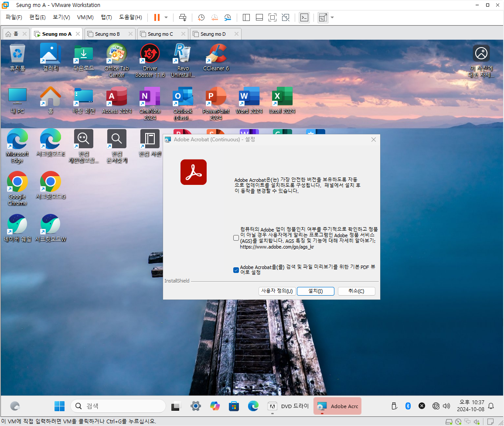504x426 pixels.
Task: Toggle thumbnail bar view icon
Action: click(259, 17)
